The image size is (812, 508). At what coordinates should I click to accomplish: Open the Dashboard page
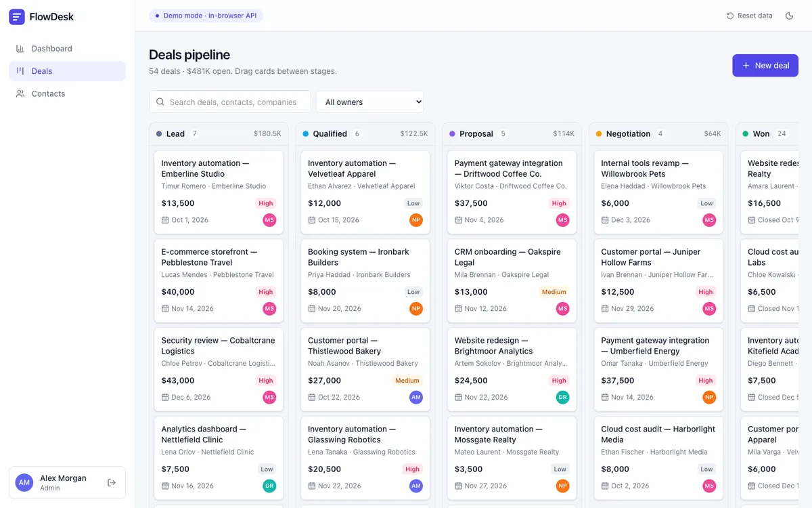point(67,49)
